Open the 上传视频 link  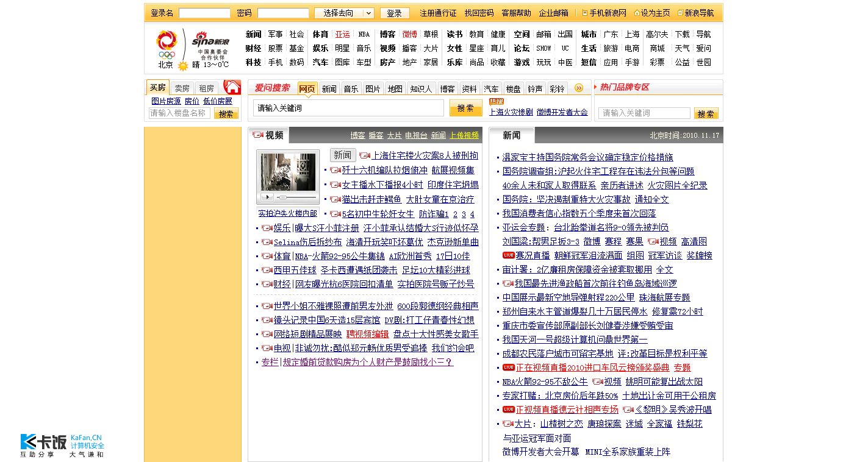click(x=464, y=135)
